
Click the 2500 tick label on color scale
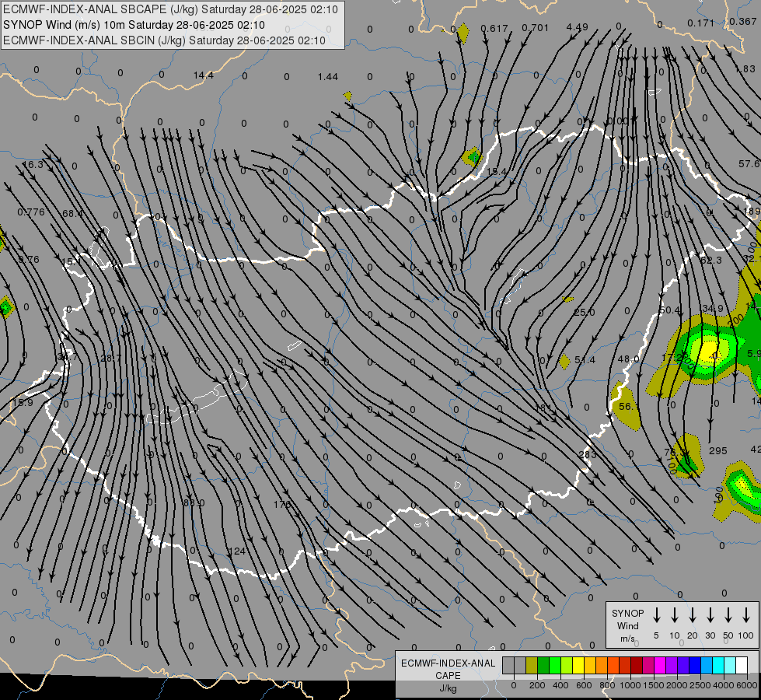(x=700, y=685)
